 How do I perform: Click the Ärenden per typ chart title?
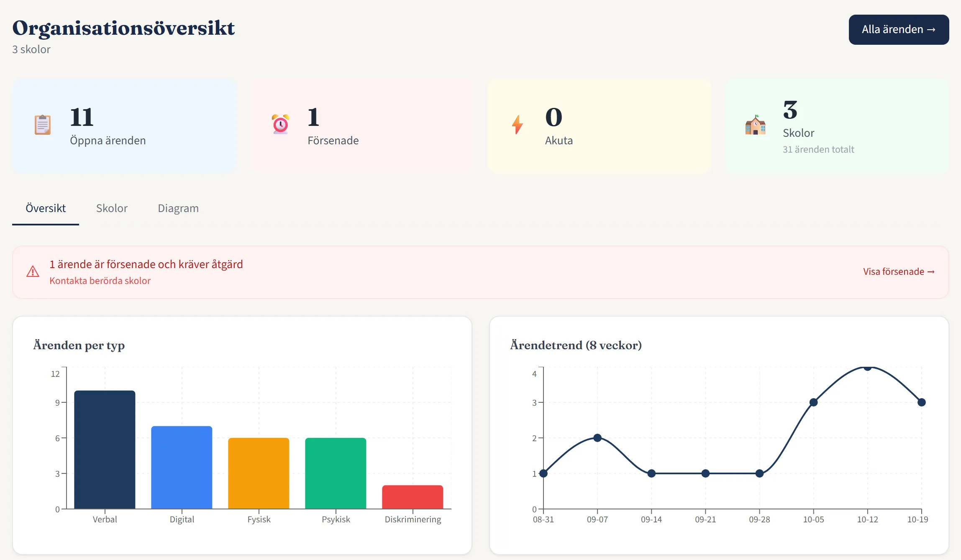(79, 345)
